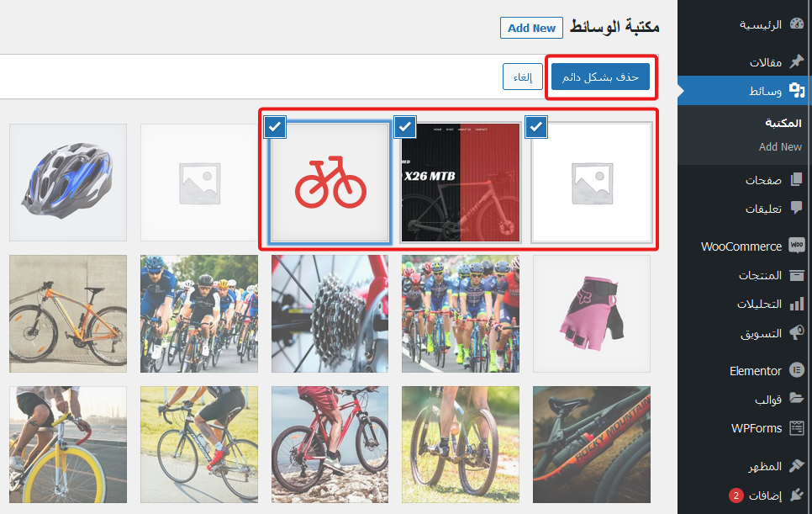Screen dimensions: 812x514
Task: Click the comments bubble icon beside تعليقات
Action: [x=796, y=209]
